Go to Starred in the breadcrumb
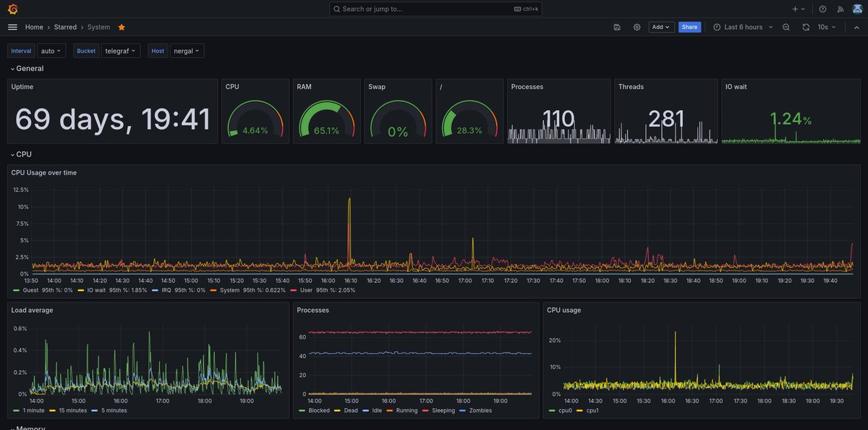 point(65,27)
